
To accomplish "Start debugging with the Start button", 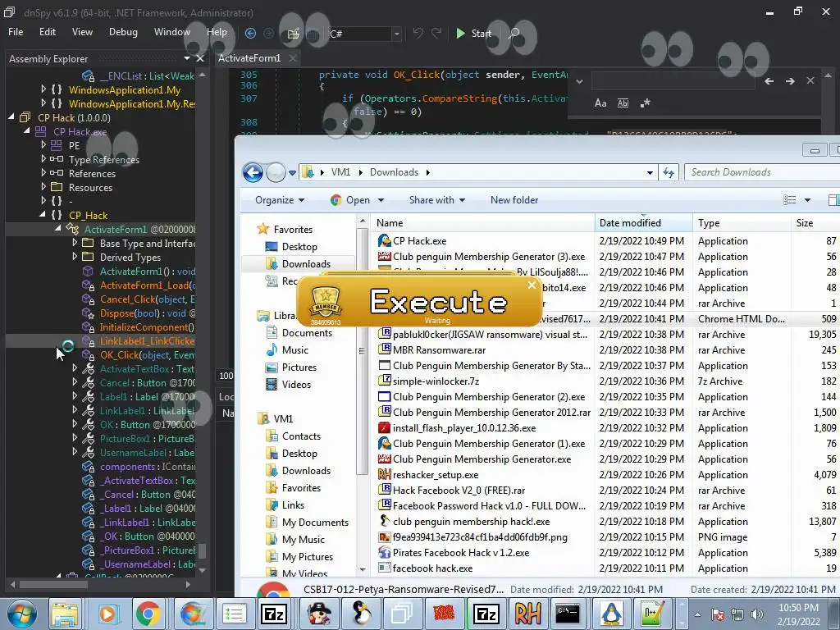I will pos(472,33).
